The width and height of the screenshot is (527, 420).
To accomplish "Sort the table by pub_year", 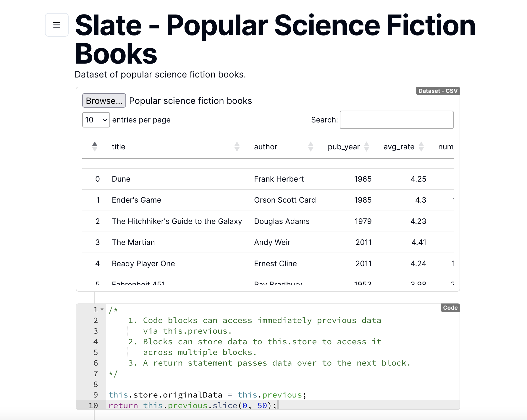I will (366, 146).
